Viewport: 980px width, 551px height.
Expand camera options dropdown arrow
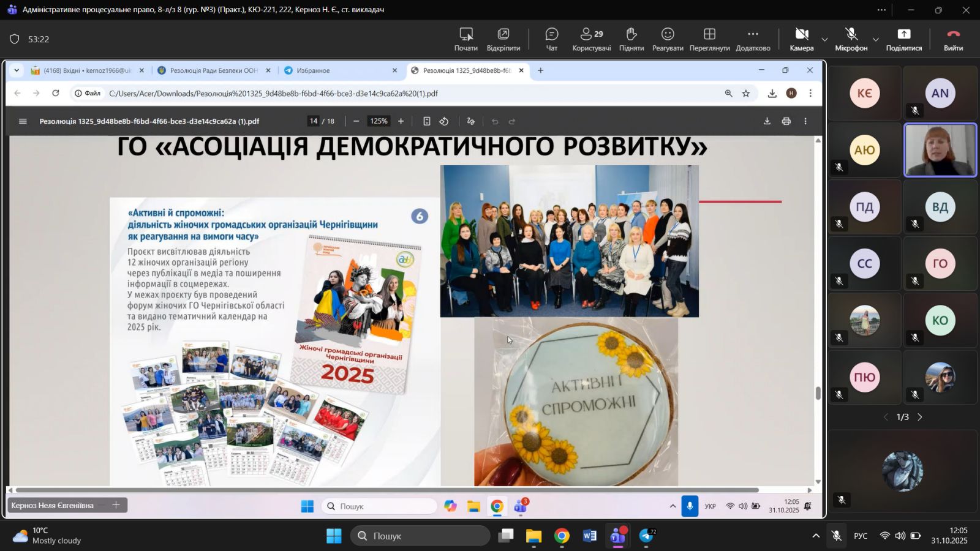click(x=824, y=40)
